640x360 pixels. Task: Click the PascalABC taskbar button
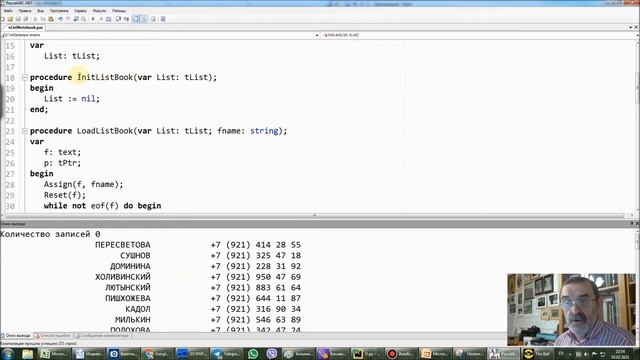503,353
